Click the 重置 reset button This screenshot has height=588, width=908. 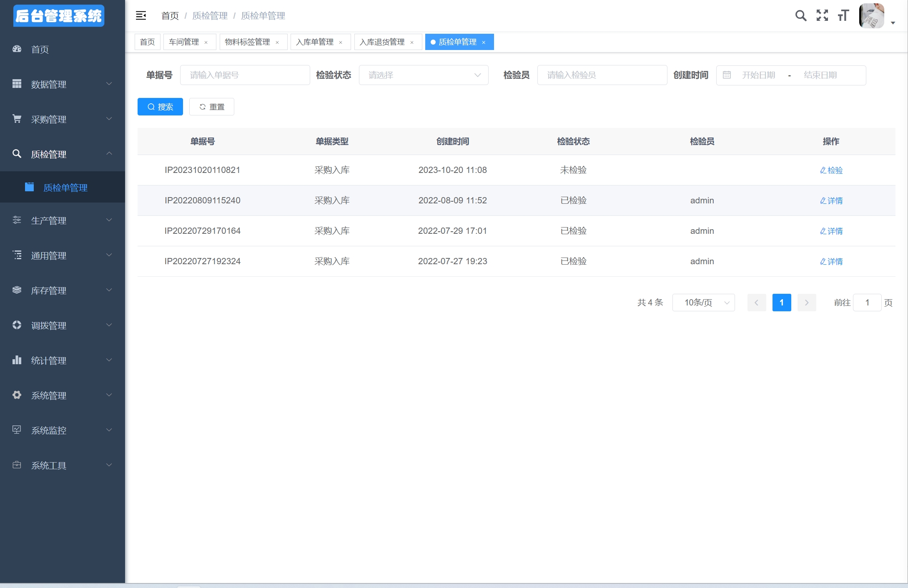pyautogui.click(x=212, y=107)
